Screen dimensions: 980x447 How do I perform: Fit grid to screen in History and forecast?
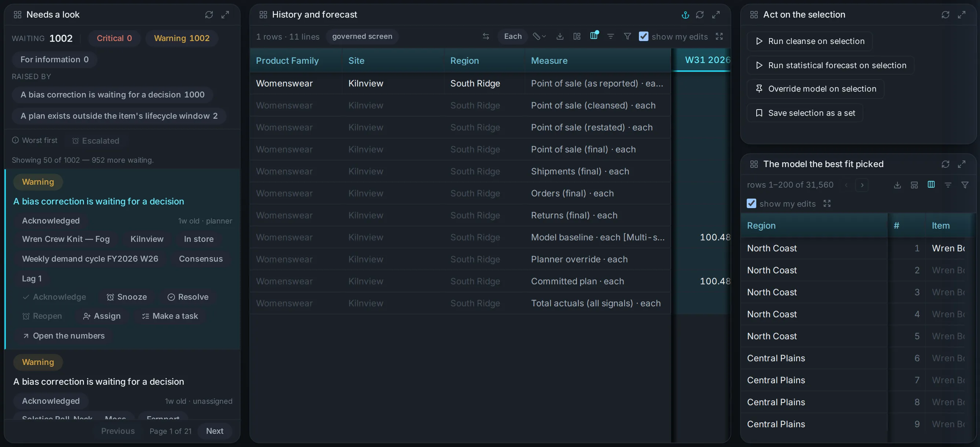(x=719, y=37)
